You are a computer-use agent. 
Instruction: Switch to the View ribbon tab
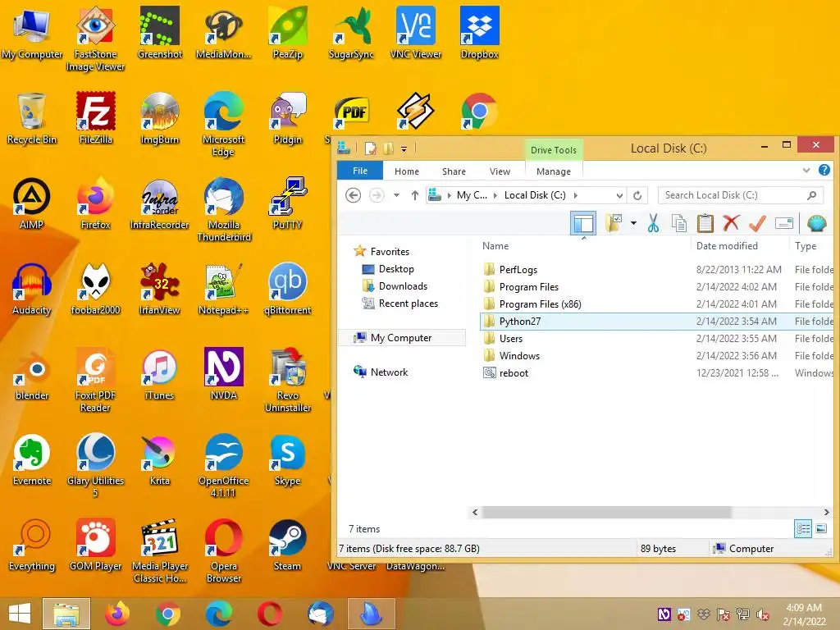[500, 171]
